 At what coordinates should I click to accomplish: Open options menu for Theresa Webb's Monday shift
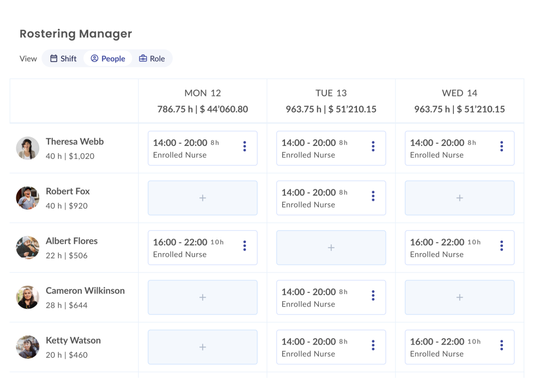pyautogui.click(x=245, y=146)
